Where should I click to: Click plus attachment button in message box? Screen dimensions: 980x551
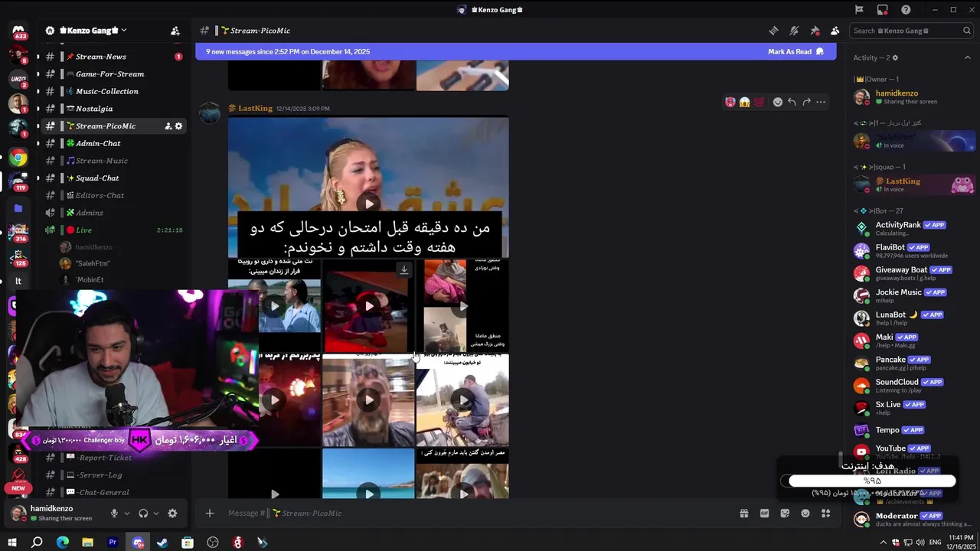click(210, 514)
